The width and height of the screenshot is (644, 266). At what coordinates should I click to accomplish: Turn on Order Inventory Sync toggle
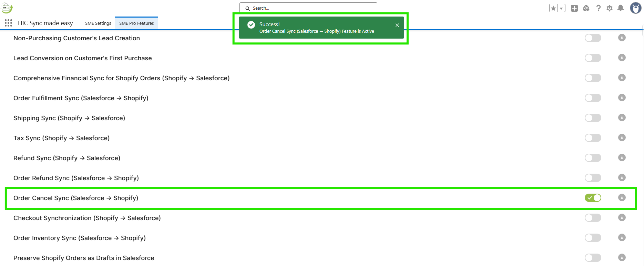point(593,238)
